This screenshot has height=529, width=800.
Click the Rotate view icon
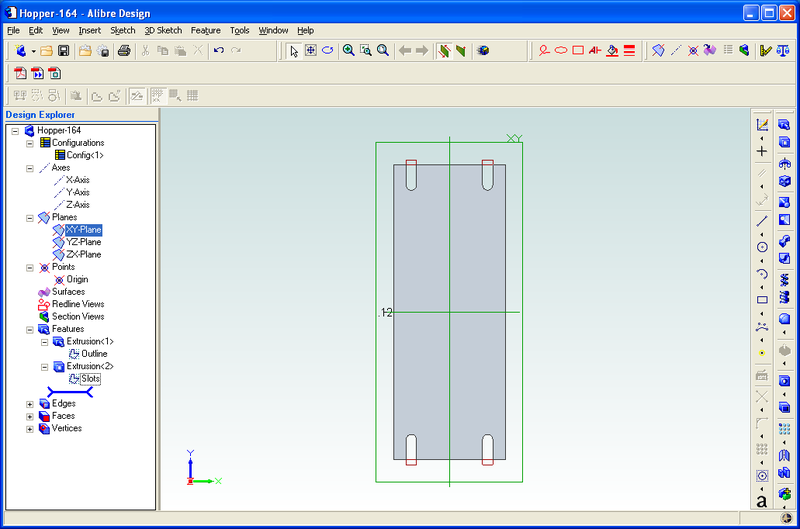tap(328, 50)
